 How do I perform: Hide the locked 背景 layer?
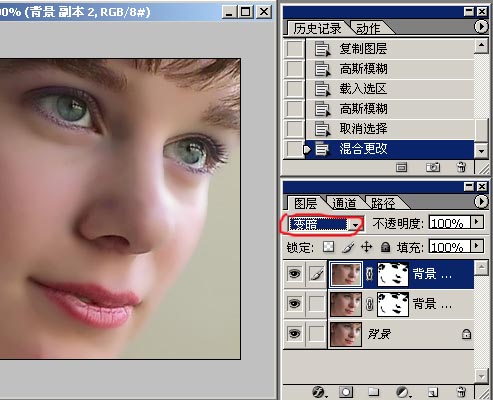(x=294, y=333)
